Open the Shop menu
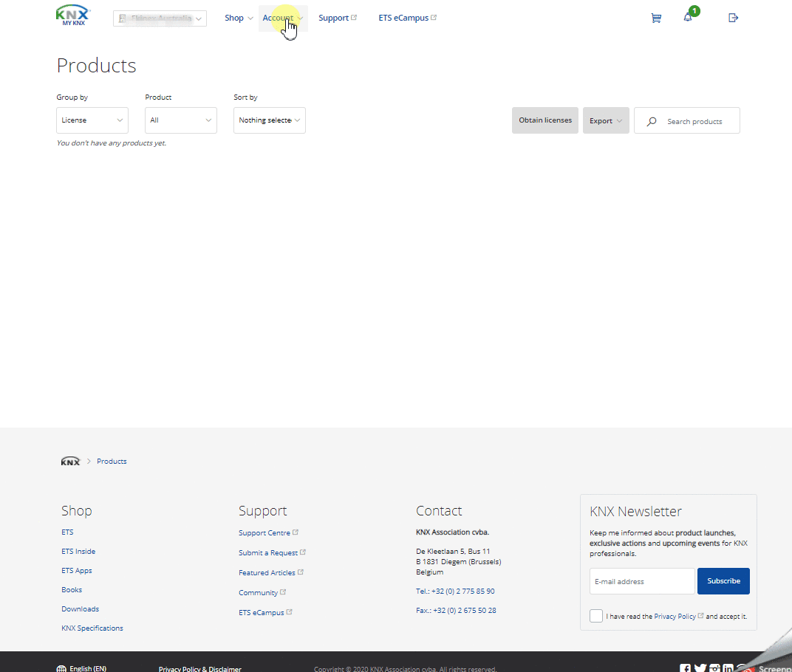This screenshot has width=792, height=672. 239,18
